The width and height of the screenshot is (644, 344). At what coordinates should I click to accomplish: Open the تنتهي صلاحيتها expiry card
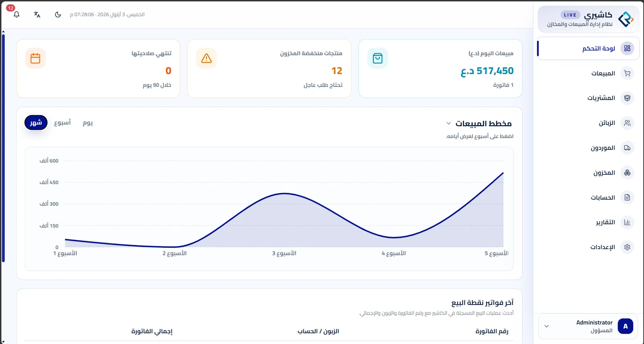98,68
